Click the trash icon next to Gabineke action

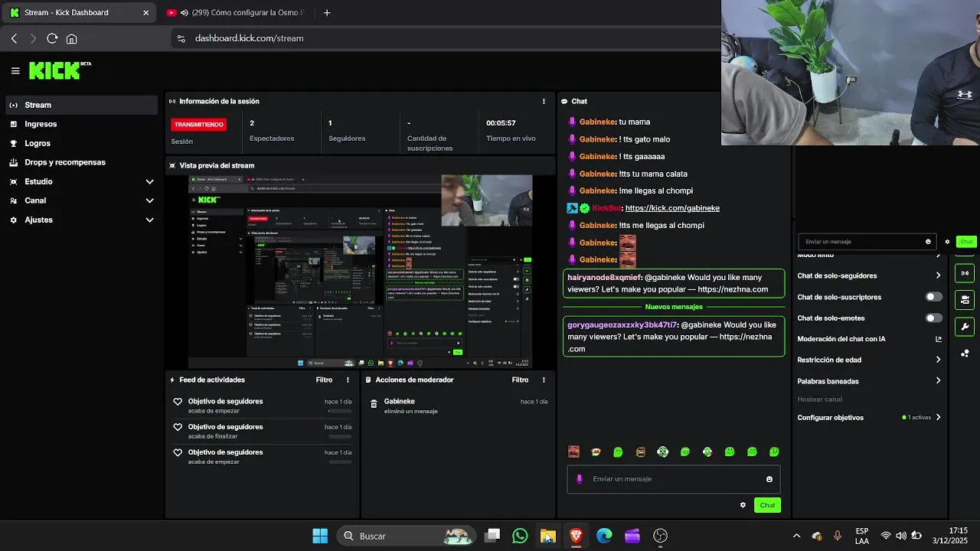(x=374, y=404)
